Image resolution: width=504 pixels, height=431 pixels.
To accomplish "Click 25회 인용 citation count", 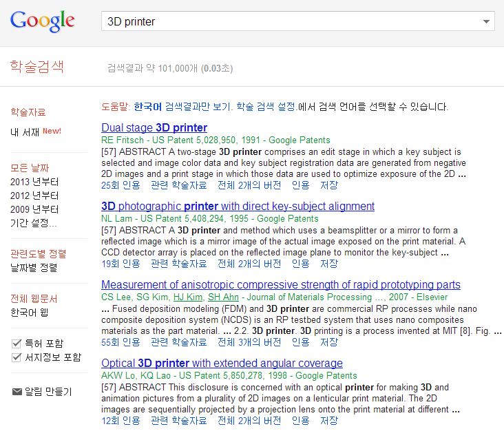I will pos(121,185).
